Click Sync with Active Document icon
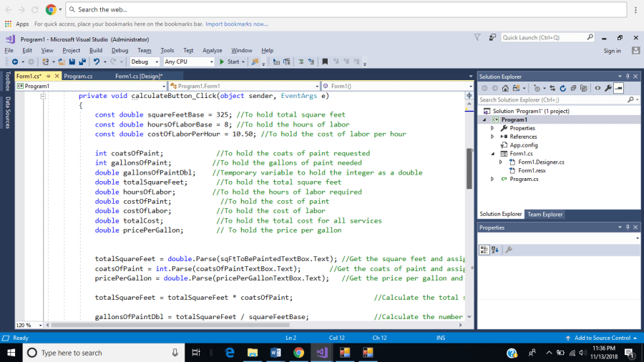 pyautogui.click(x=552, y=88)
